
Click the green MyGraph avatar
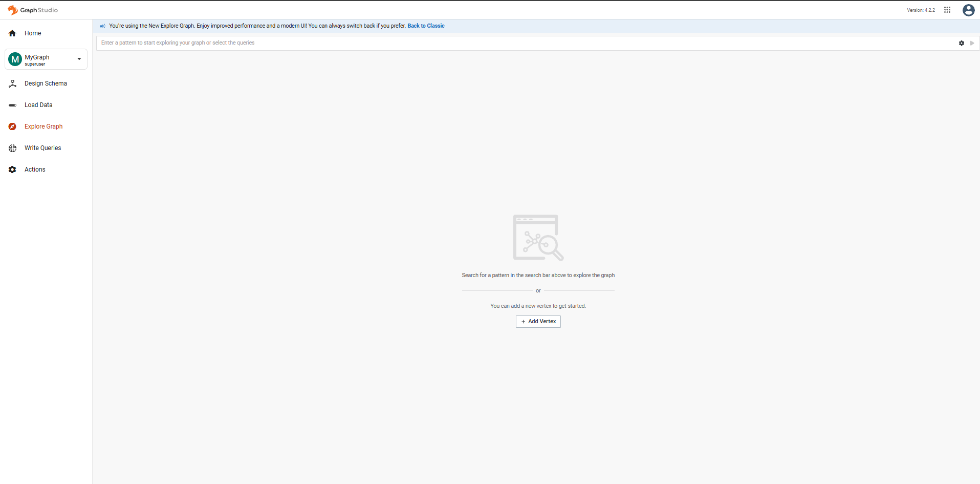(15, 59)
